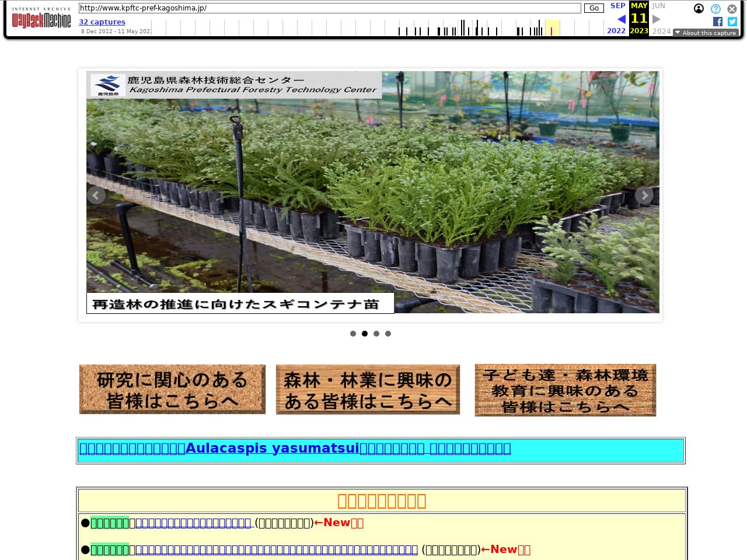Select the first carousel dot

(353, 334)
